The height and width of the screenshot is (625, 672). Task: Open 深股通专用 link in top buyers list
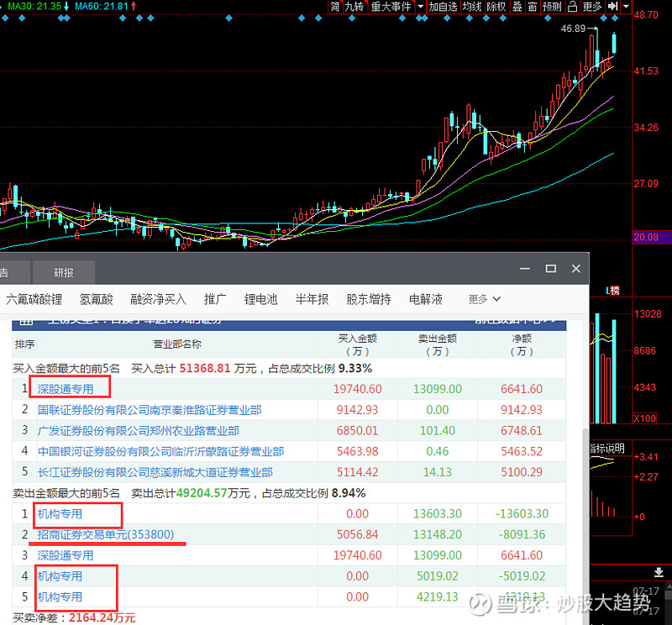click(x=66, y=389)
